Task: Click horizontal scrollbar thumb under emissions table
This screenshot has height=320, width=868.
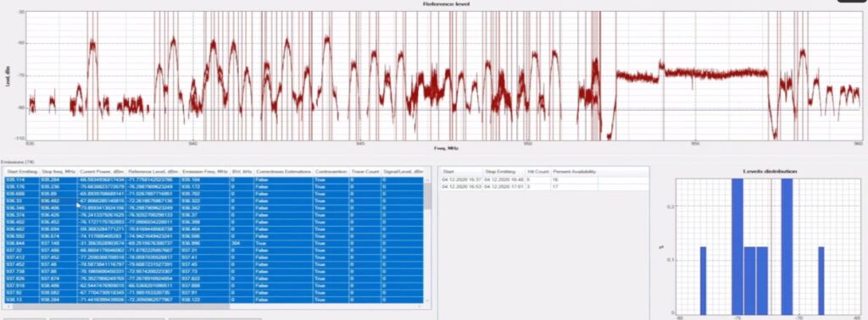Action: [x=119, y=306]
